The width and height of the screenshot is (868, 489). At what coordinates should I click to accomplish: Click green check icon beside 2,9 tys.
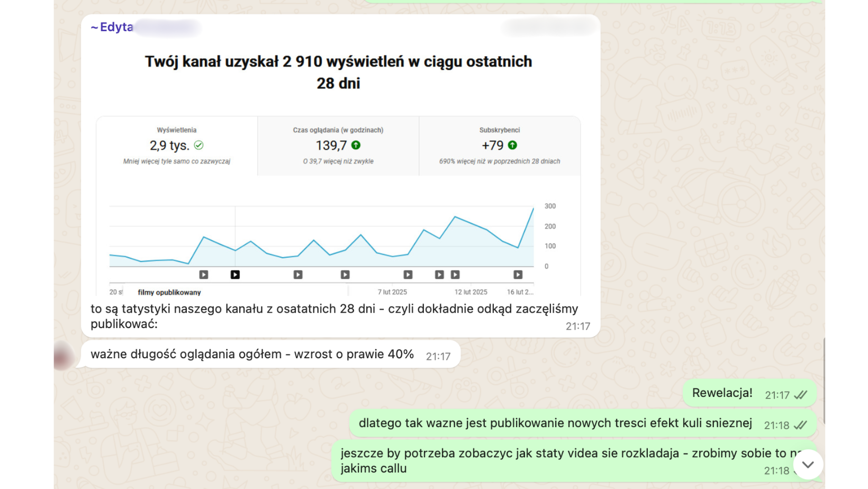(199, 145)
